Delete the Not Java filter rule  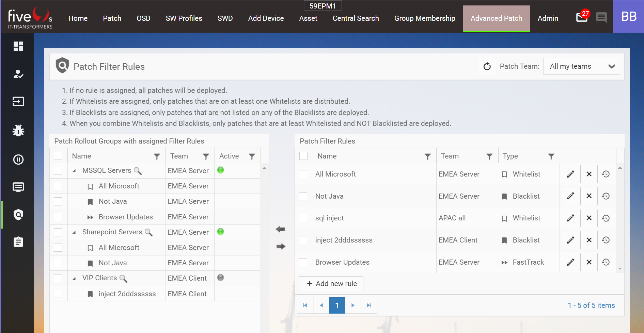[589, 196]
